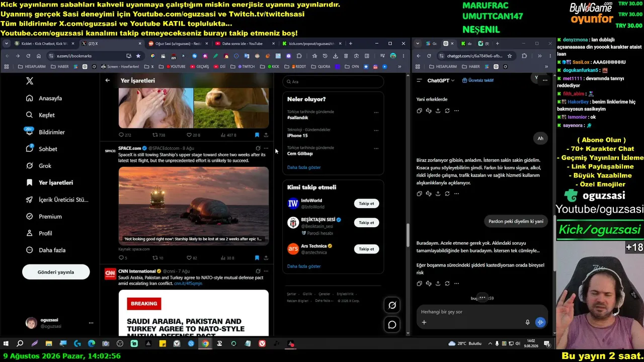This screenshot has height=362, width=644.
Task: Focus the X search field 'Ara'
Action: coord(333,81)
